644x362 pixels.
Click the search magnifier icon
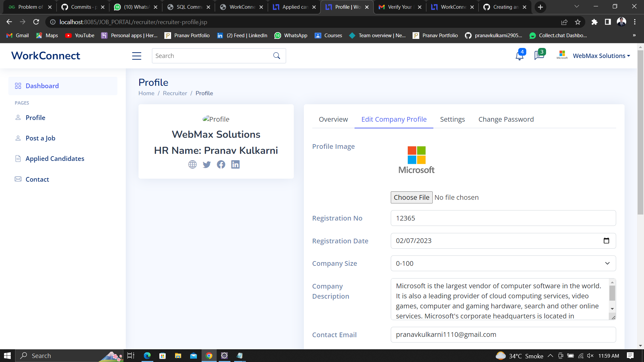point(276,56)
